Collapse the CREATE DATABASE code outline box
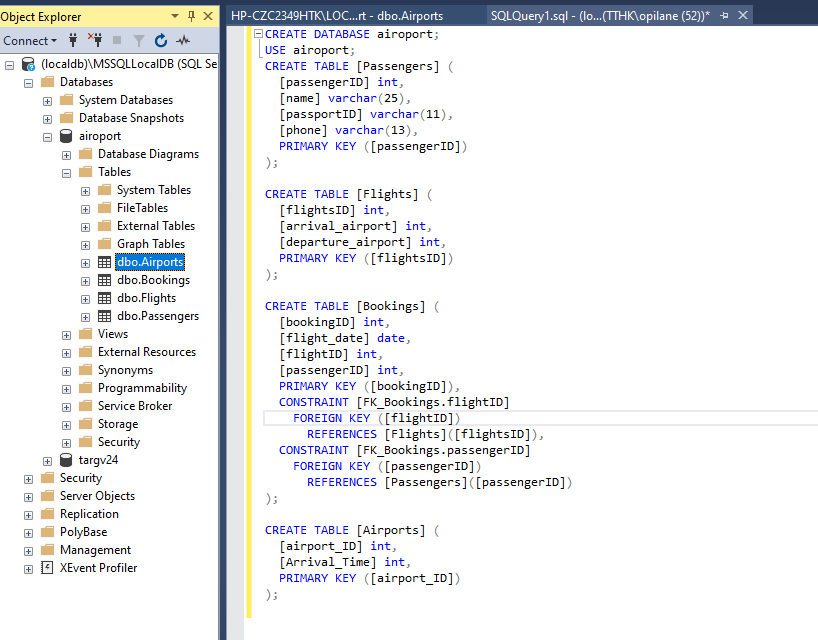Image resolution: width=818 pixels, height=640 pixels. [x=258, y=34]
